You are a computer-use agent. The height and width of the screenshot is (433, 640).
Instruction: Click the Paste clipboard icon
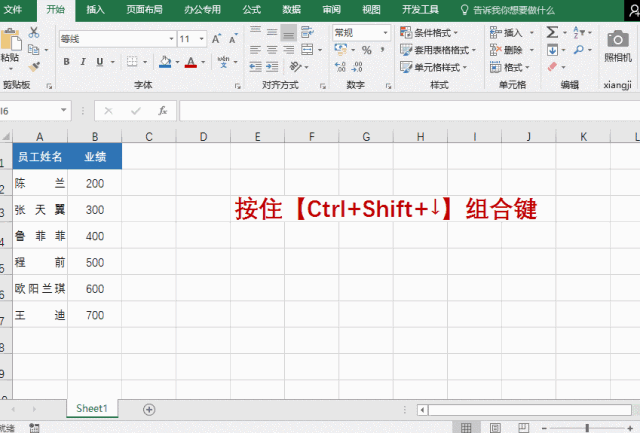(x=11, y=42)
